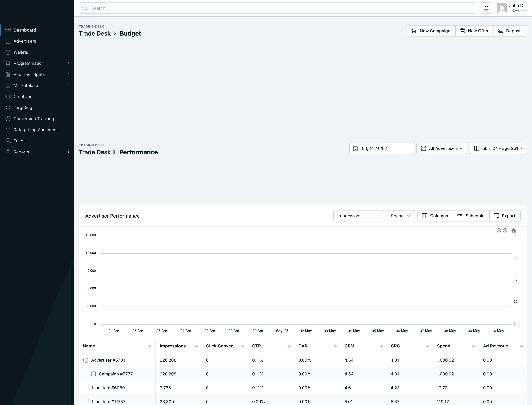
Task: Collapse Advertiser #5781 row
Action: point(86,360)
